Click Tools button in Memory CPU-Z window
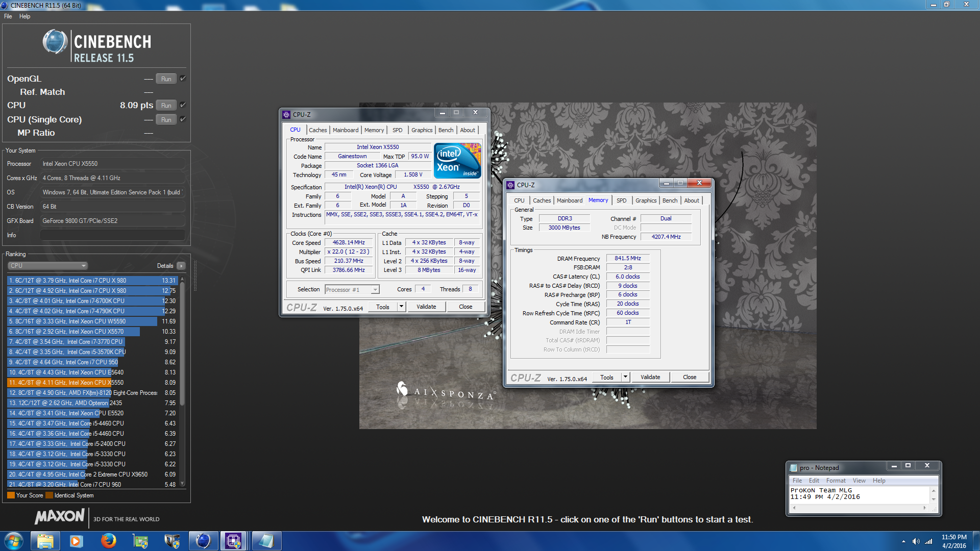Viewport: 980px width, 551px height. coord(607,378)
